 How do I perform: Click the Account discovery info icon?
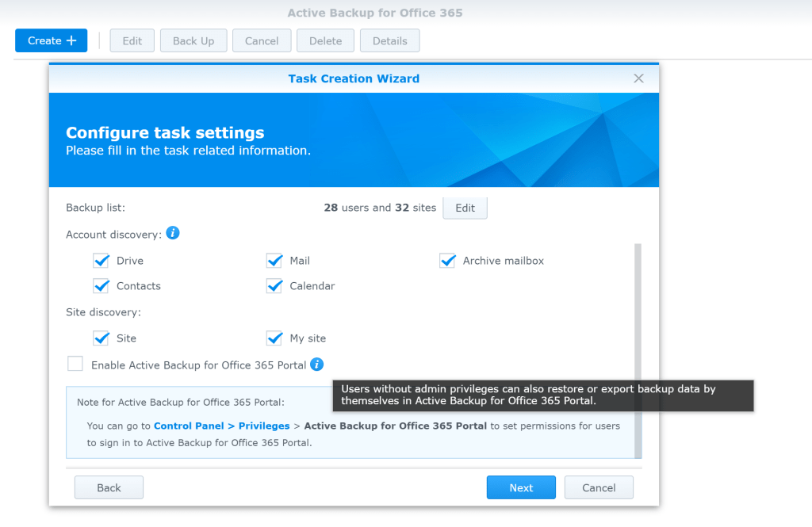(173, 233)
